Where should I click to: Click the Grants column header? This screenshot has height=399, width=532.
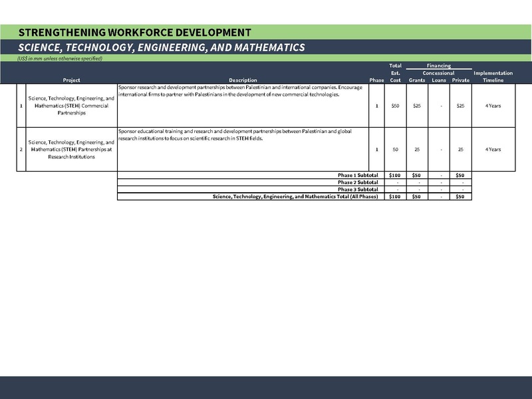(x=417, y=80)
